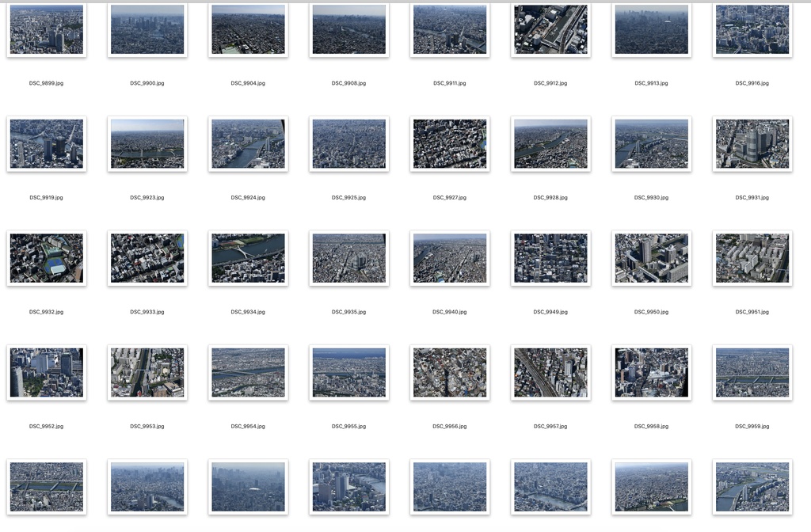Select the DSC_9953.jpg filename label
Screen dimensions: 811x532
click(x=147, y=427)
